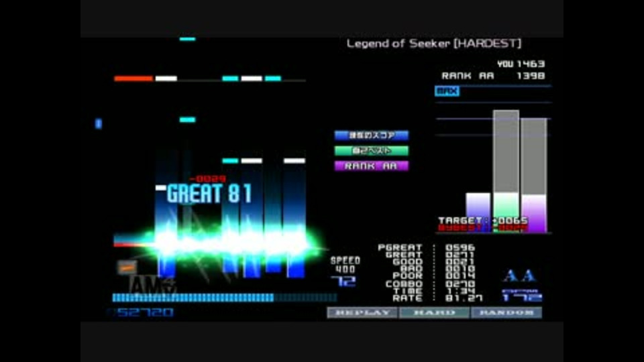The image size is (644, 362).
Task: Click the green my best graph bar
Action: (x=506, y=171)
